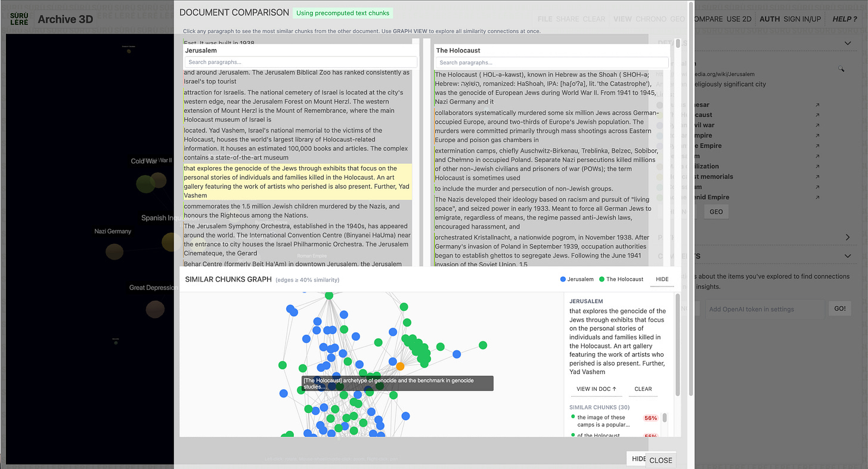Open the link arrow beside civil war entry
Viewport: 868px width, 469px height.
tap(817, 125)
